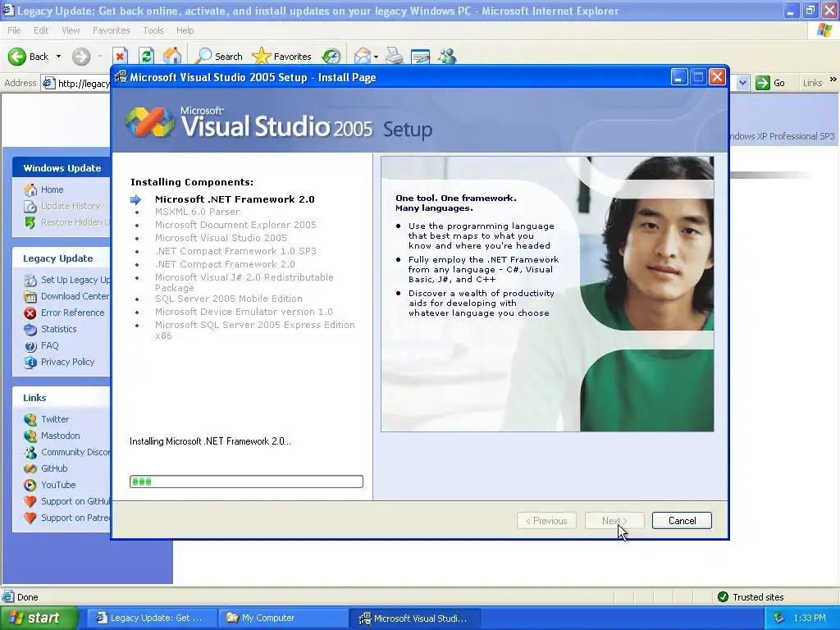This screenshot has height=630, width=840.
Task: Open the Tools menu in Internet Explorer
Action: [x=153, y=30]
